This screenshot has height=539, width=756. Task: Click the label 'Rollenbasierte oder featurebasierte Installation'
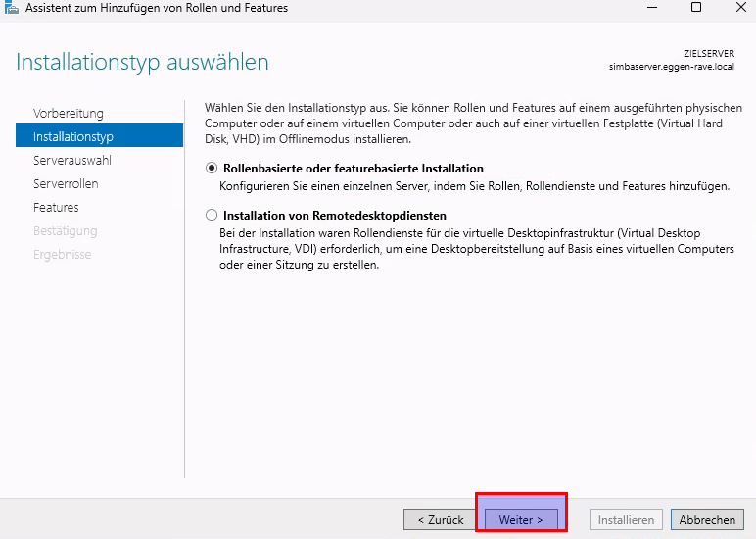pyautogui.click(x=353, y=169)
